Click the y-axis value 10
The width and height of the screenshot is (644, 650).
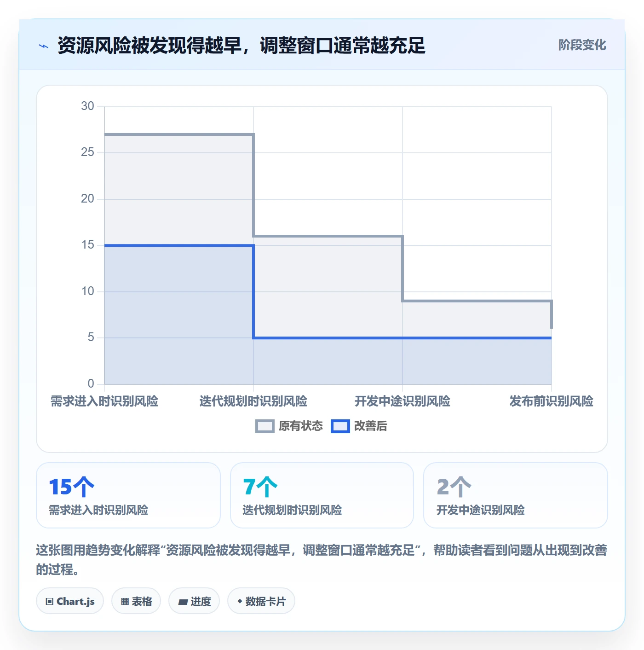click(87, 291)
